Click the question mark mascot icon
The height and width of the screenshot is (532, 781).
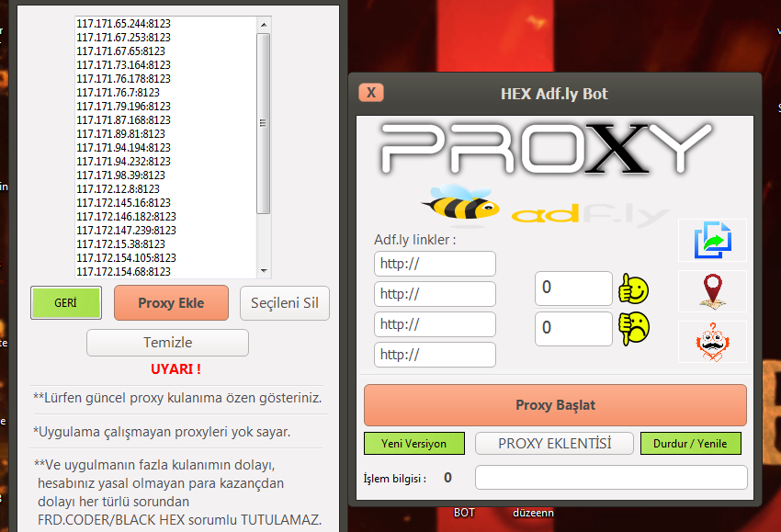[x=712, y=342]
